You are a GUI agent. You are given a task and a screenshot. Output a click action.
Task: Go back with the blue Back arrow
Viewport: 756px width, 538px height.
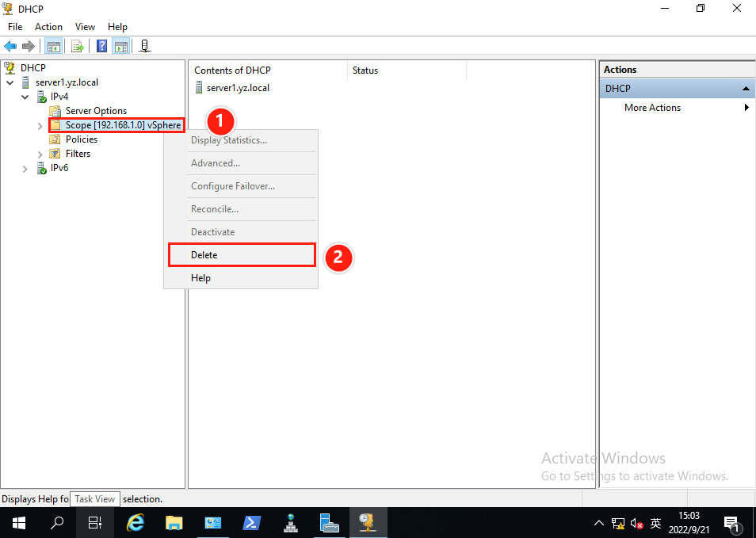click(10, 46)
